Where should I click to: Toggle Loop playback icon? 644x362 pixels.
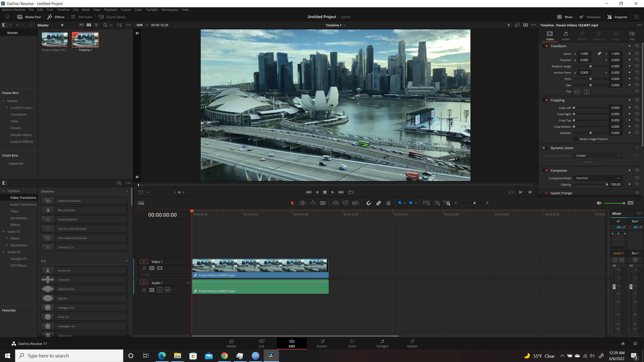351,192
